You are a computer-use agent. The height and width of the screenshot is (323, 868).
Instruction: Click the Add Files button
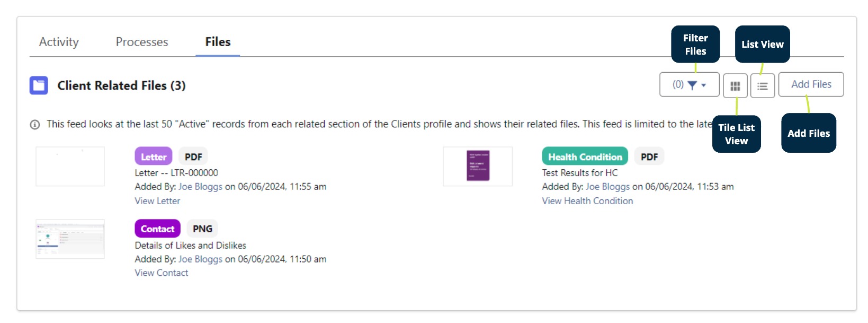[x=811, y=85]
